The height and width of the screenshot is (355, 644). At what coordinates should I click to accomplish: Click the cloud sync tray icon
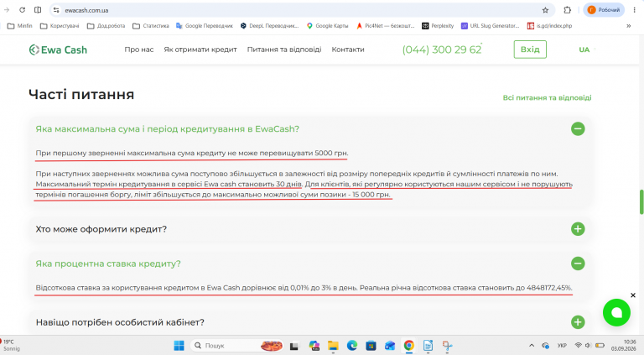point(545,346)
